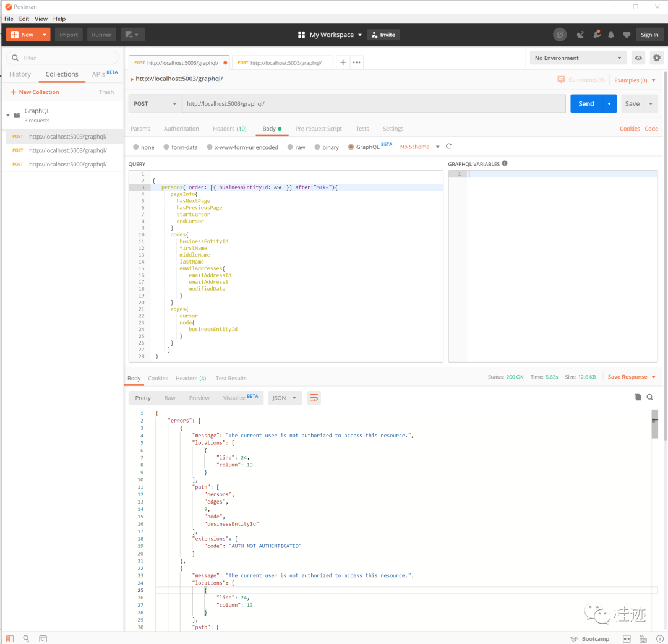Click the Sign In button

pos(649,35)
